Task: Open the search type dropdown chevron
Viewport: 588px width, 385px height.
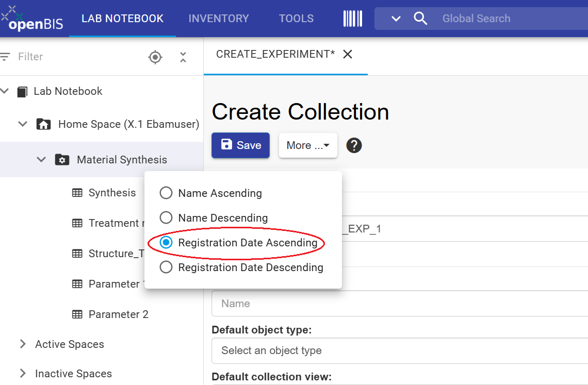Action: pyautogui.click(x=396, y=19)
